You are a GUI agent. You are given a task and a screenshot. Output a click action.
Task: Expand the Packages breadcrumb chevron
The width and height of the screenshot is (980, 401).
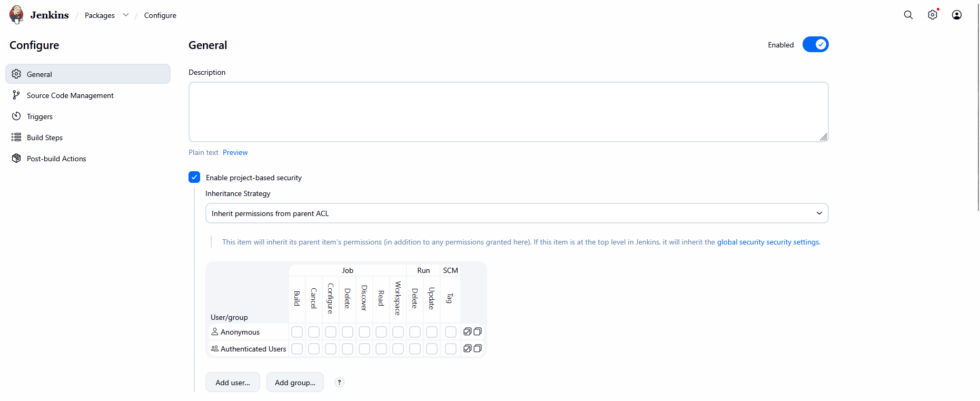tap(126, 15)
